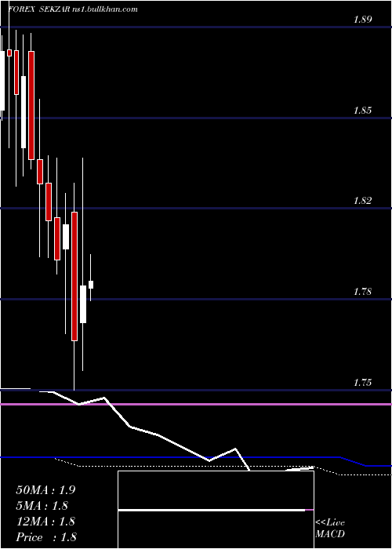Click the white MACD box outline
This screenshot has width=392, height=549.
[216, 510]
